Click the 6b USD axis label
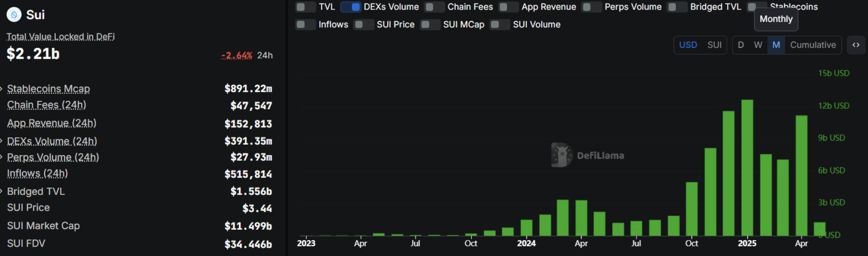This screenshot has width=868, height=256. point(831,171)
